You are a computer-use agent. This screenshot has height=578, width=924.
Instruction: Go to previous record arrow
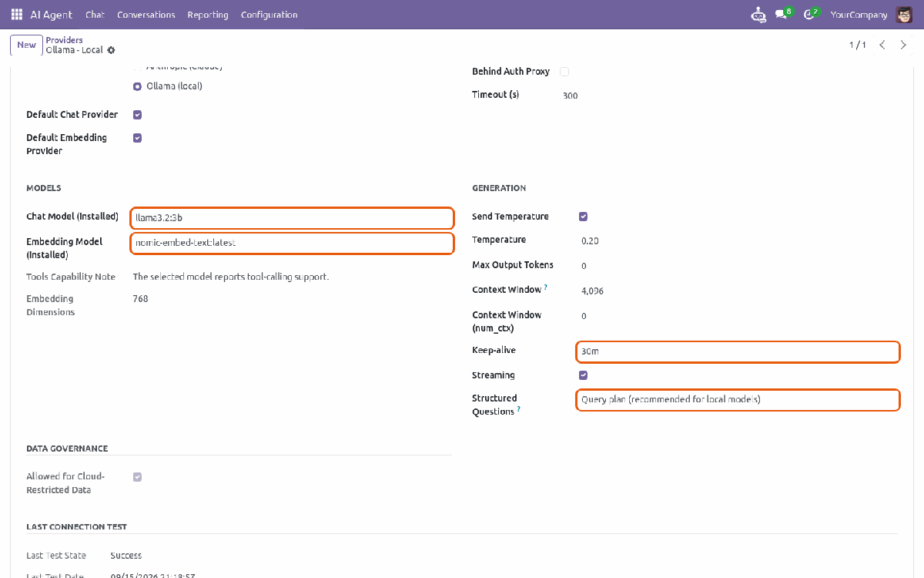pos(882,45)
